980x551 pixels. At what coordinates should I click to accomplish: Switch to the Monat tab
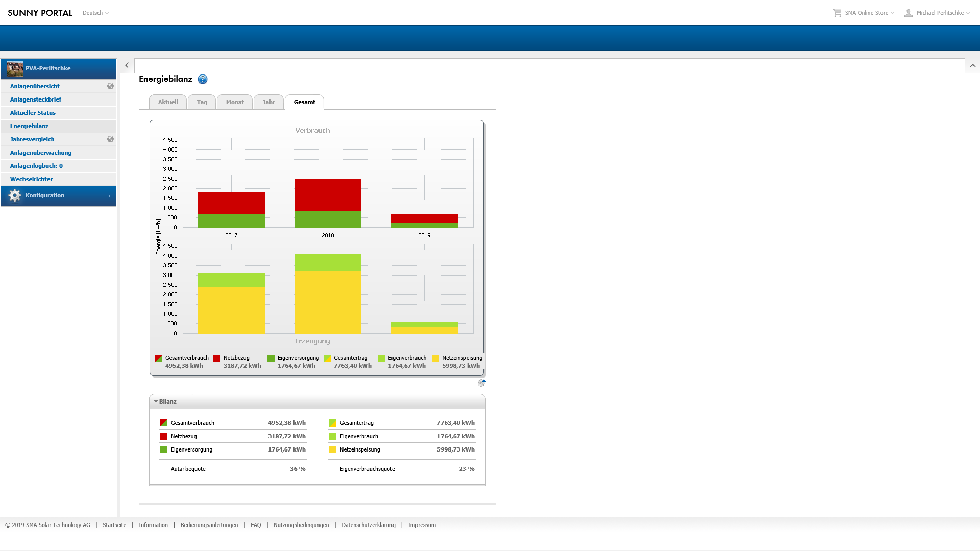(x=235, y=102)
